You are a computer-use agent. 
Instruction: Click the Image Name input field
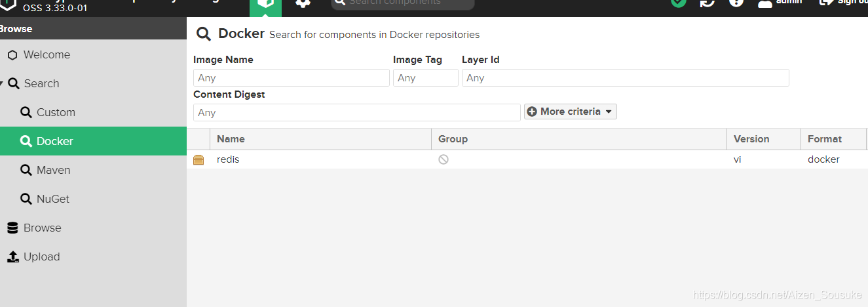pos(292,78)
